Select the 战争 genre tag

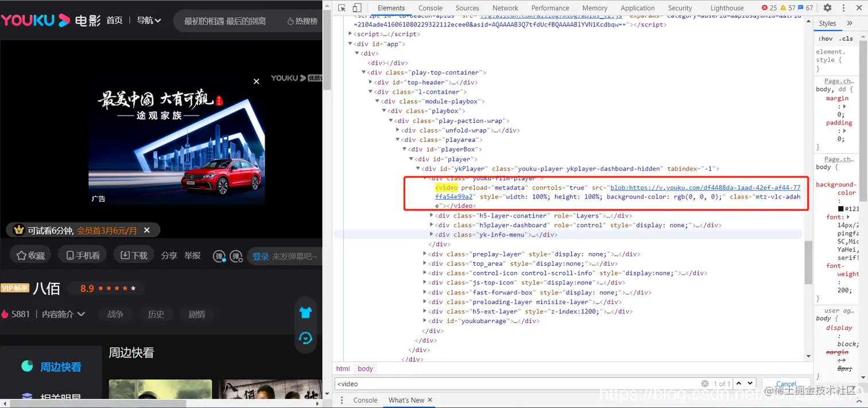[115, 314]
